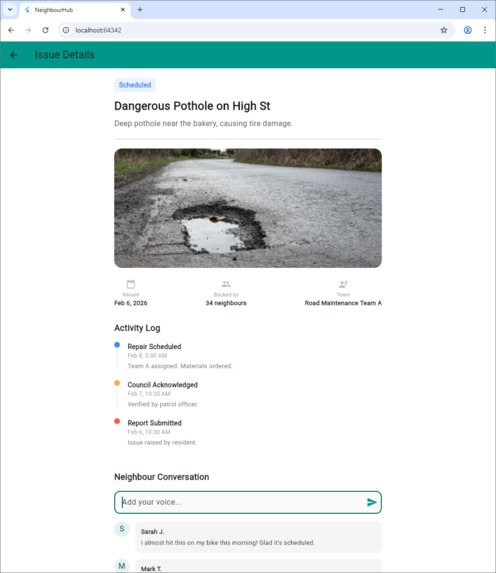Click Sarah J.'s avatar circle
Screen dimensions: 496x573
122,529
